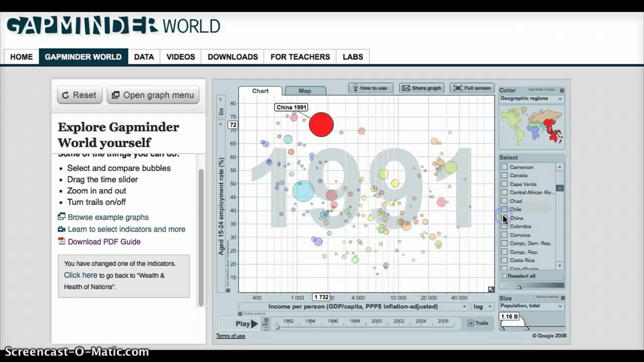Image resolution: width=644 pixels, height=362 pixels.
Task: Open DOWNLOADS in the navigation bar
Action: pos(232,57)
